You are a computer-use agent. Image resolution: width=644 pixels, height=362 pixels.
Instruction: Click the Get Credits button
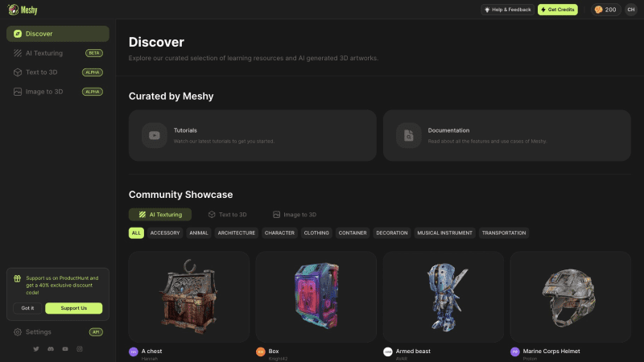point(558,10)
